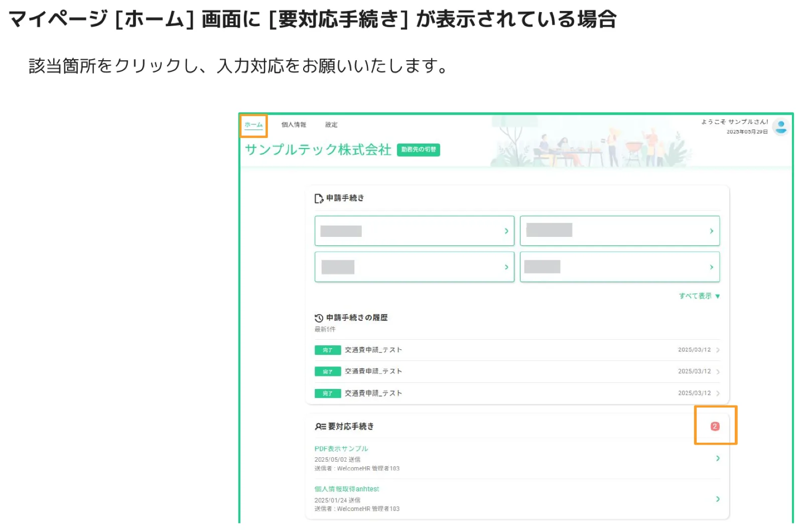
Task: Click the 最新5件 label
Action: 325,330
